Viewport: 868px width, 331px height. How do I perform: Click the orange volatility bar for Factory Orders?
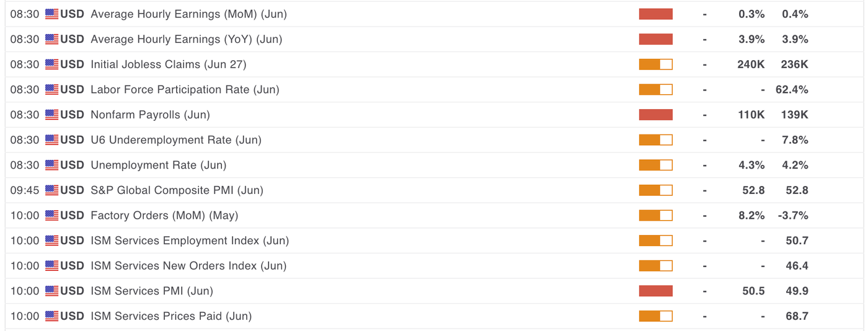click(656, 216)
